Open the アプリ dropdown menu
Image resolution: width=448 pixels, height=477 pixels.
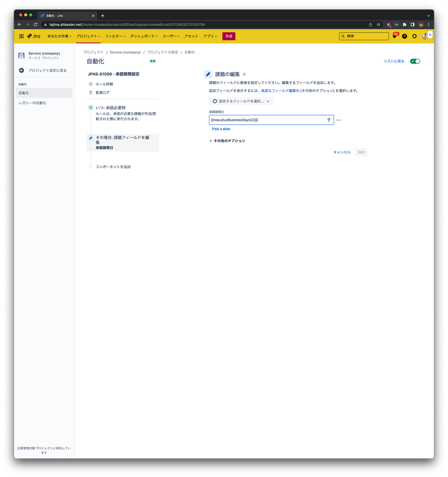click(210, 36)
